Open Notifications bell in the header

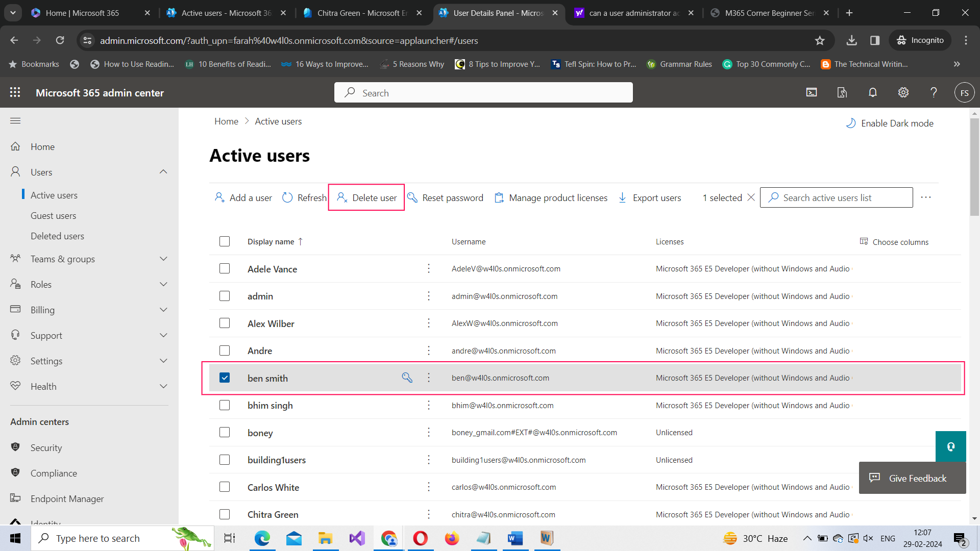pos(872,92)
